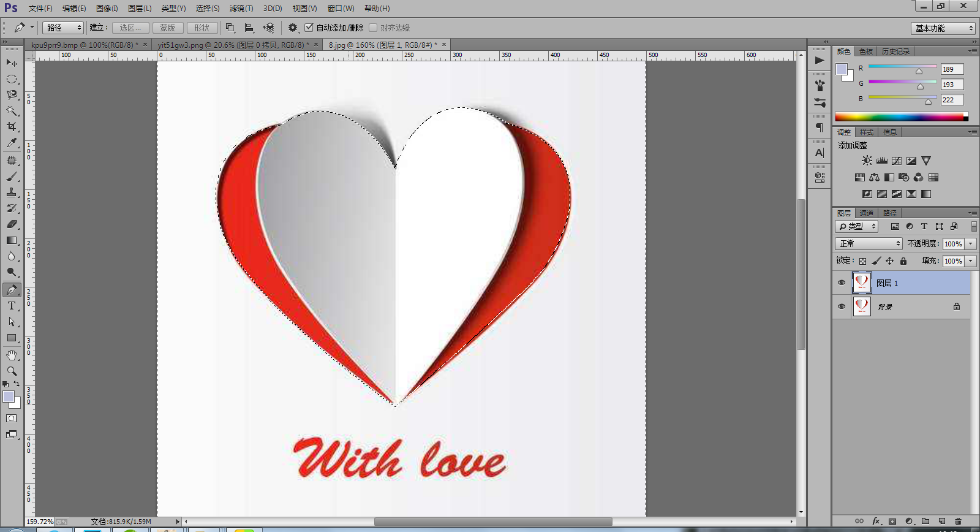The width and height of the screenshot is (980, 532).
Task: Hide 图层 1 layer visibility
Action: coord(842,283)
